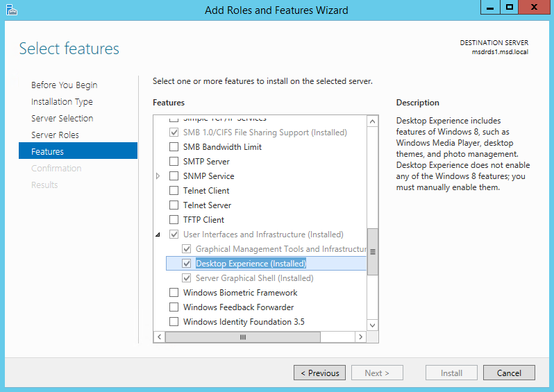The height and width of the screenshot is (392, 554).
Task: Click the vertical scrollbar thumb in features list
Action: pyautogui.click(x=372, y=252)
